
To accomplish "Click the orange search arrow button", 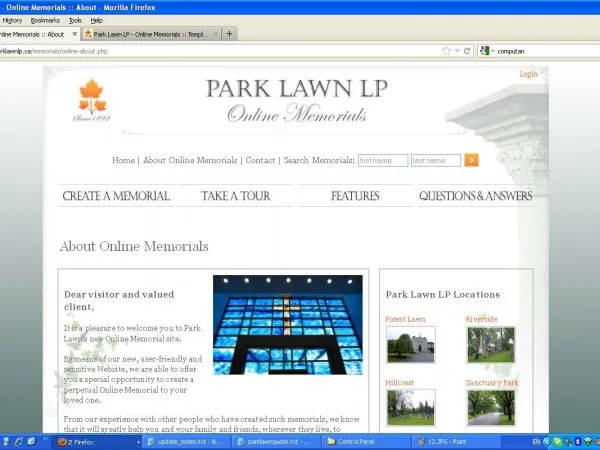I will click(x=472, y=160).
